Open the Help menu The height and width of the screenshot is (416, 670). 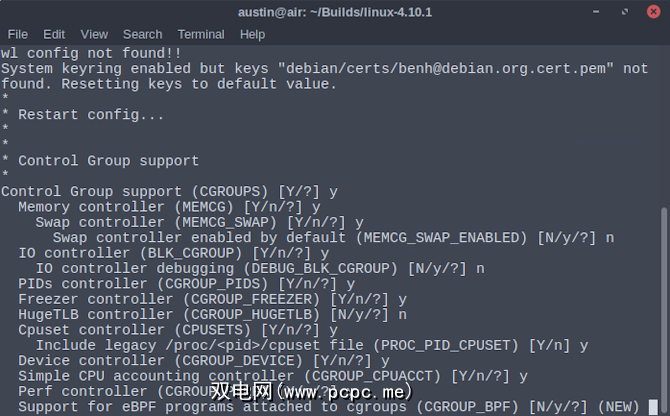tap(252, 34)
